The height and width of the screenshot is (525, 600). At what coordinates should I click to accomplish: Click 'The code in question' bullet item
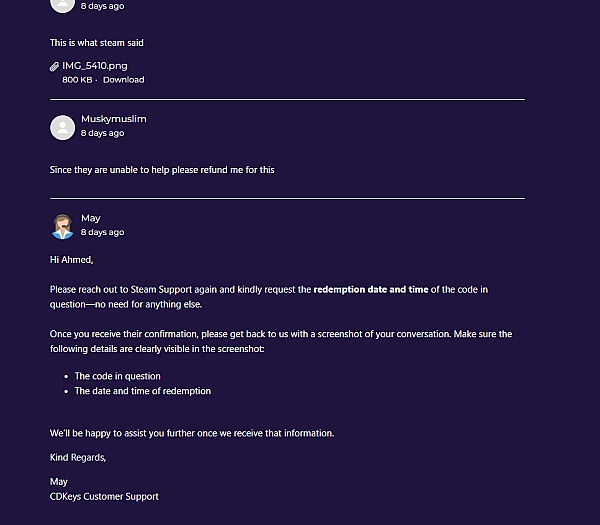[117, 377]
